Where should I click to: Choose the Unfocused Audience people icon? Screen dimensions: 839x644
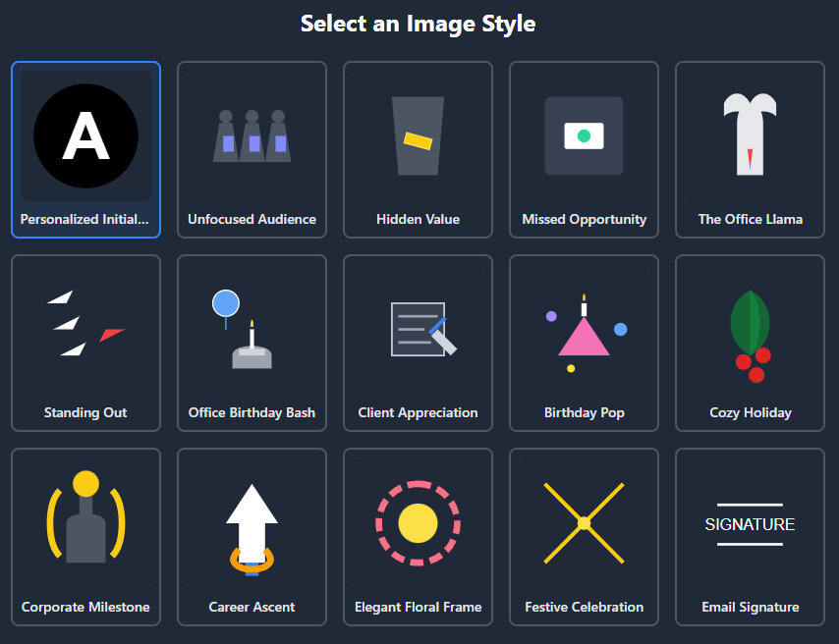pyautogui.click(x=252, y=135)
